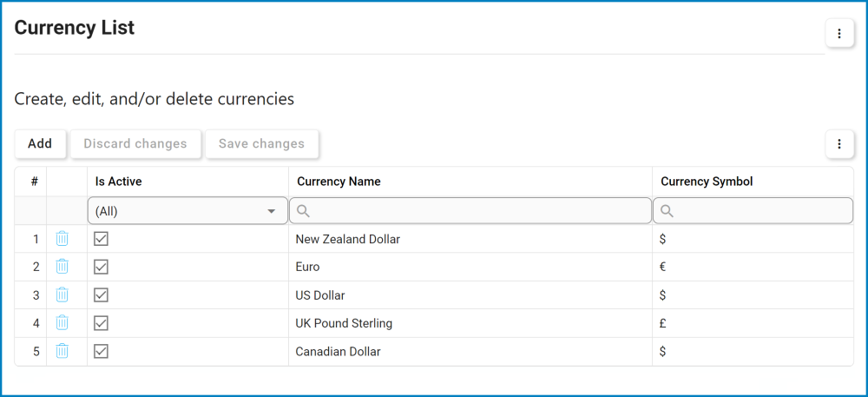The height and width of the screenshot is (397, 868).
Task: Remove the UK Pound Sterling row
Action: [62, 323]
